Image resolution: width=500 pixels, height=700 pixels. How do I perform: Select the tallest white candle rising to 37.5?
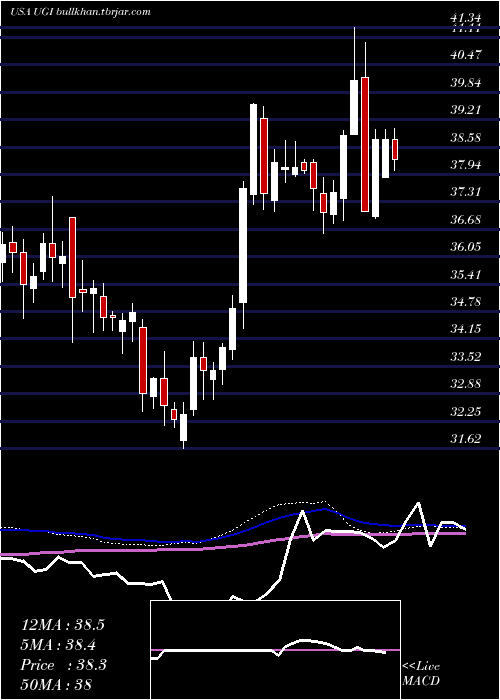243,245
